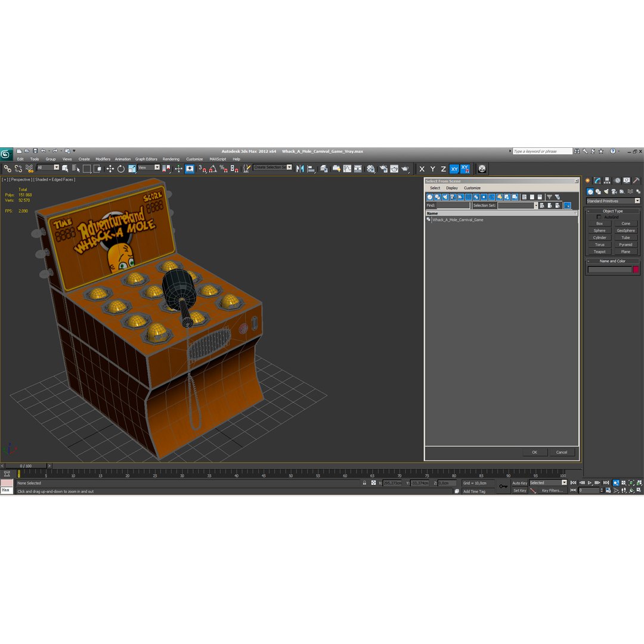Click the application logo button
Image resolution: width=644 pixels, height=644 pixels.
6,154
